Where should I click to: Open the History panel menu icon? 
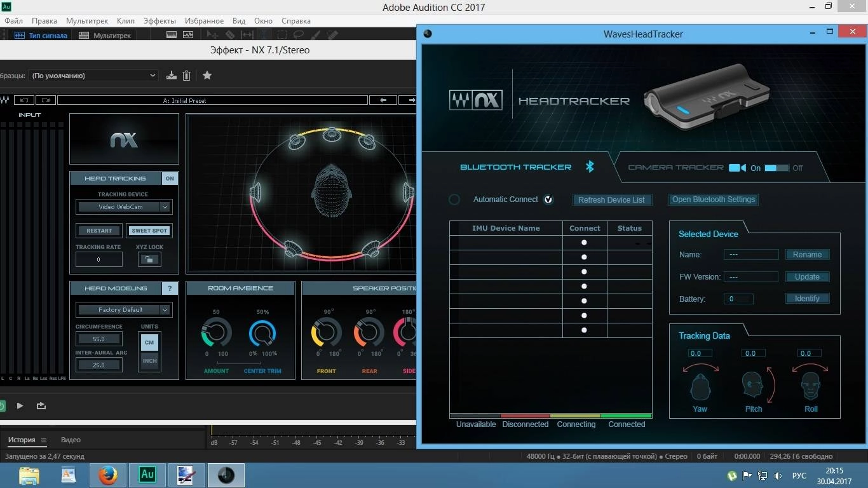pos(44,440)
